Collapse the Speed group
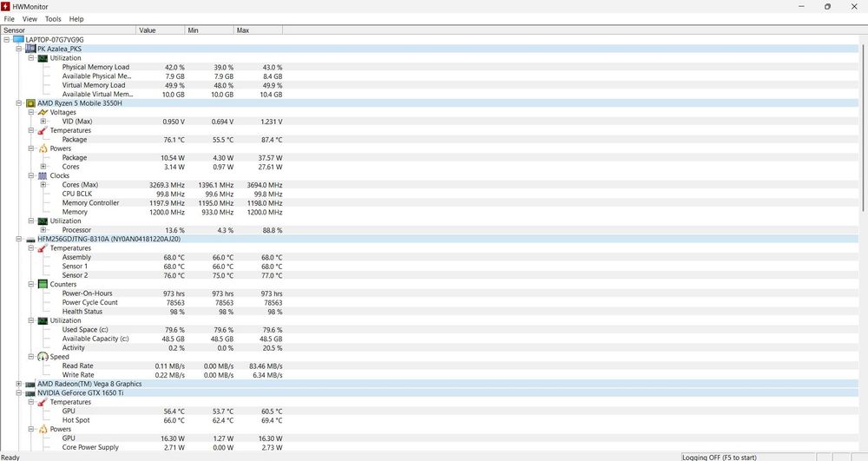Image resolution: width=868 pixels, height=461 pixels. click(31, 357)
